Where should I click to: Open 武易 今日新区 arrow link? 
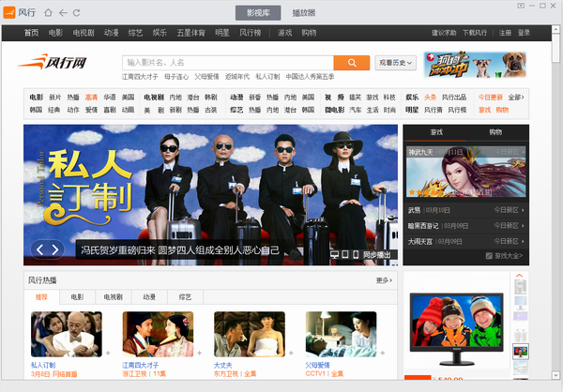[509, 210]
